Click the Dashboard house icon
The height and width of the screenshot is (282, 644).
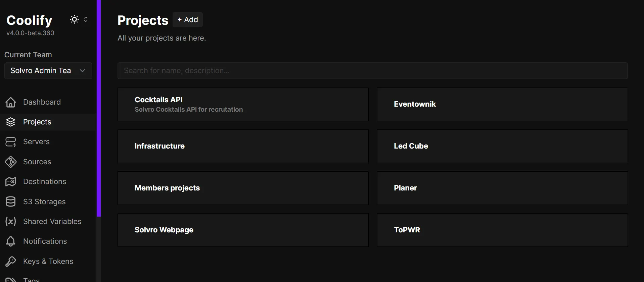coord(11,102)
